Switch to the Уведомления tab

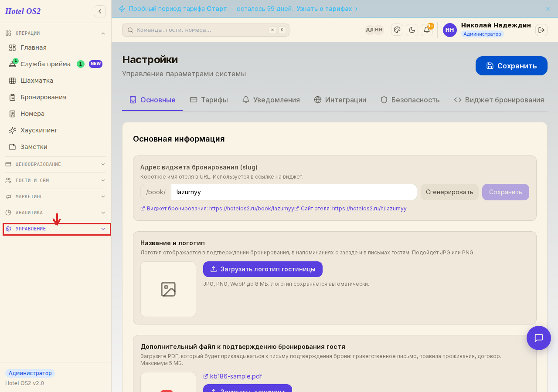pos(271,100)
